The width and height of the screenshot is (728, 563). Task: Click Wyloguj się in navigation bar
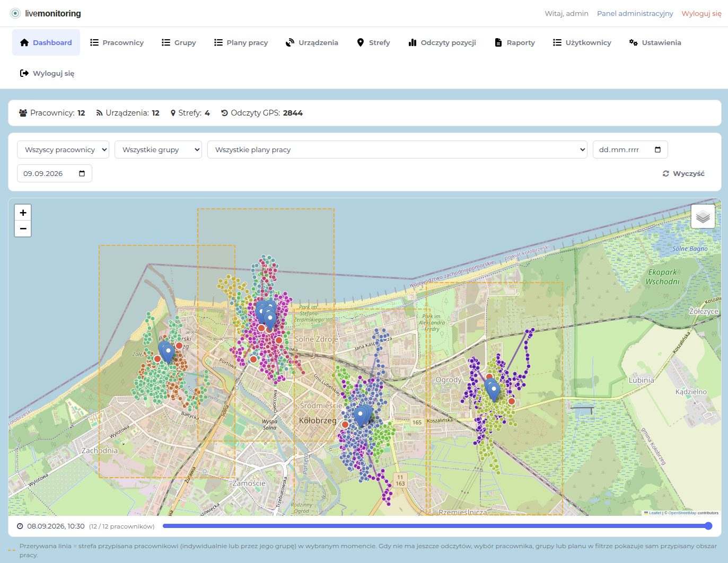[47, 73]
